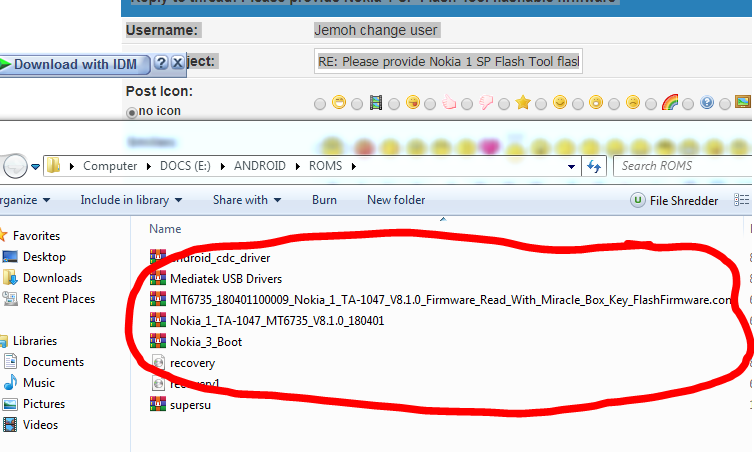The width and height of the screenshot is (754, 452).
Task: Select radio button for rainbow icon
Action: coord(651,104)
